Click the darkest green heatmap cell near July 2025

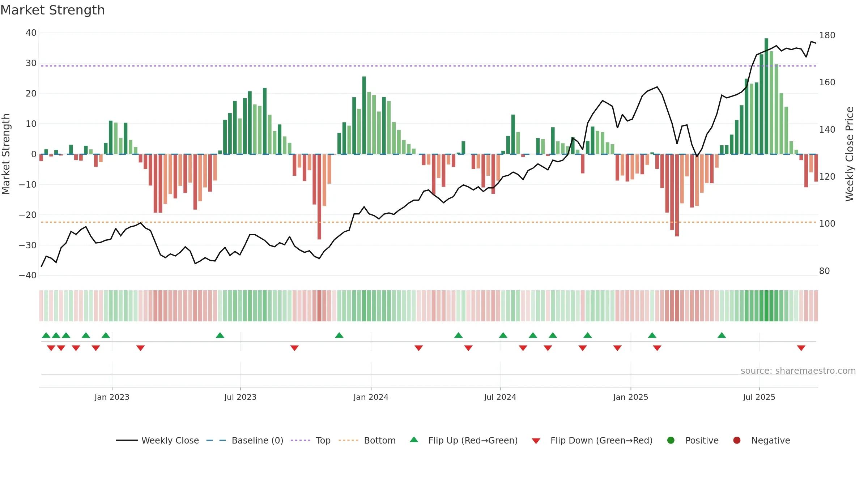(x=766, y=306)
